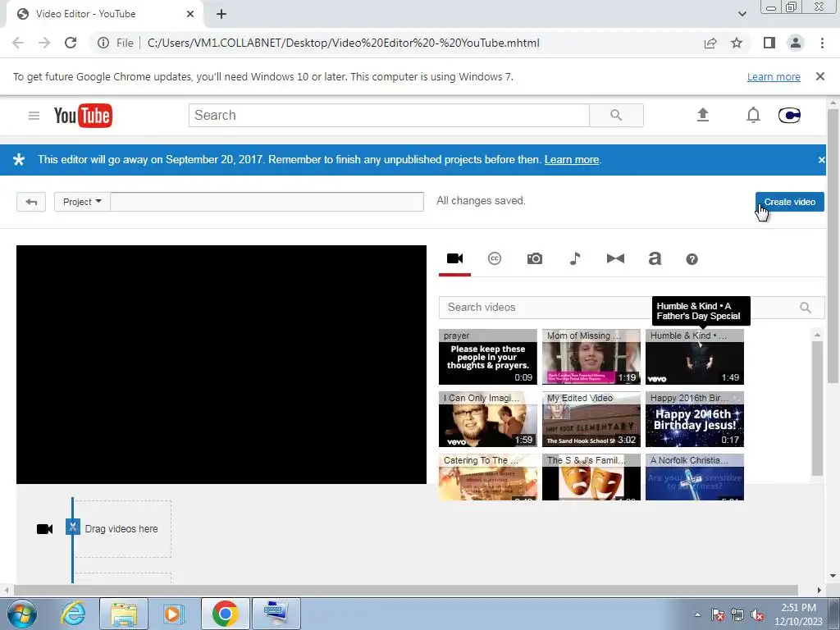Click the YouTube search magnifier button
Image resolution: width=840 pixels, height=630 pixels.
point(616,115)
